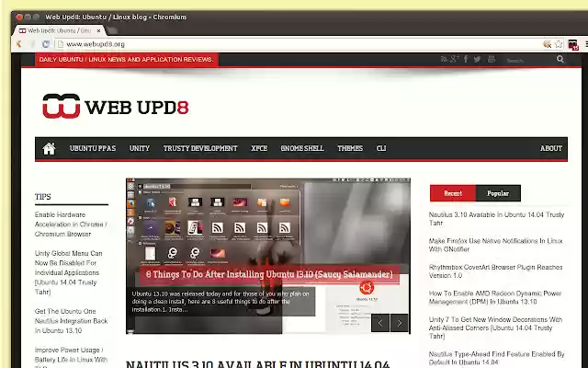Open the WebUpd8 extension icon with badge
588x368 pixels.
coord(573,45)
